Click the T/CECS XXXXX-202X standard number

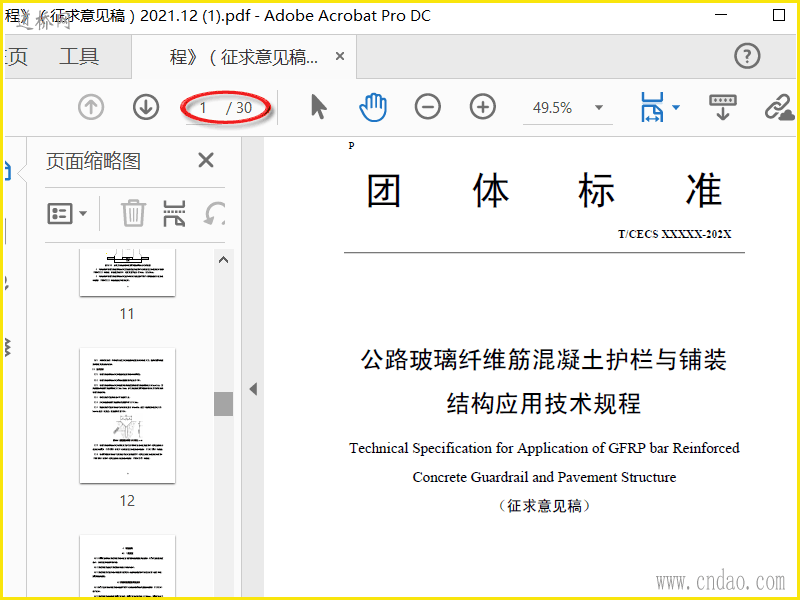tap(674, 234)
